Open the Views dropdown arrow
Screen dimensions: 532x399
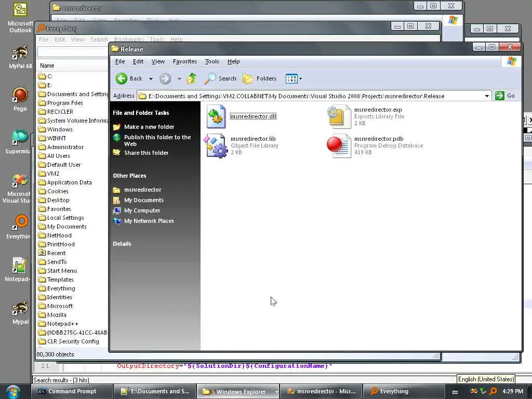point(301,79)
